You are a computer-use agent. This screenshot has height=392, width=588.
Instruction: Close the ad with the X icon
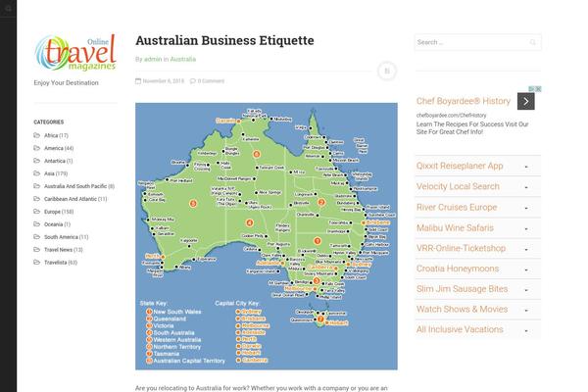click(538, 89)
